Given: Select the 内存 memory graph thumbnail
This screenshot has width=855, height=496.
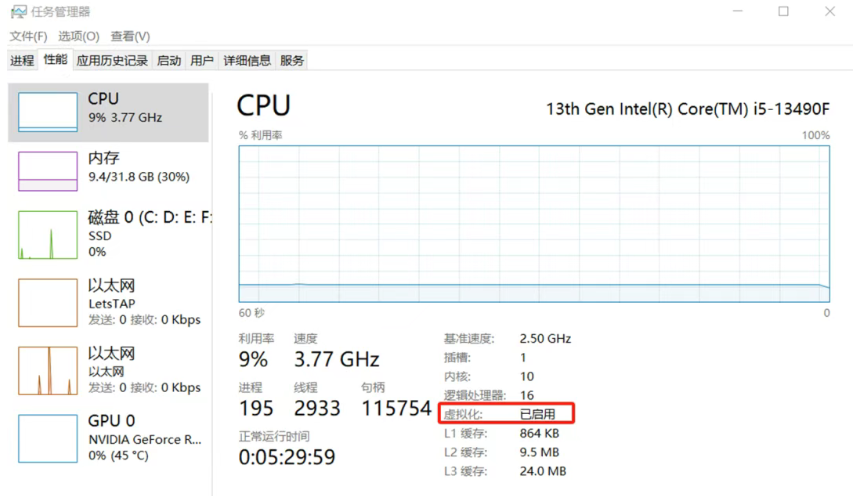Looking at the screenshot, I should click(47, 171).
